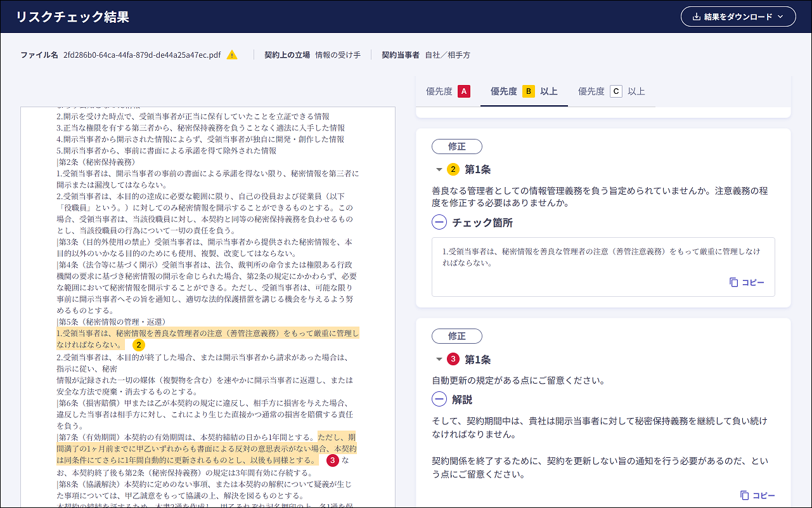Click the red marker 3 in the document
812x508 pixels.
point(333,460)
